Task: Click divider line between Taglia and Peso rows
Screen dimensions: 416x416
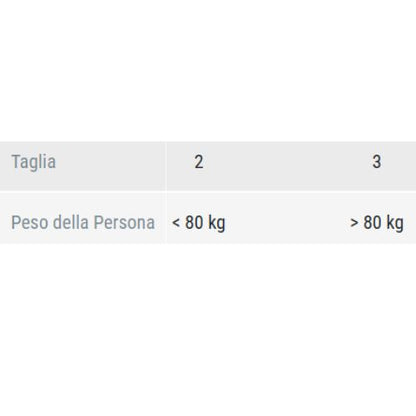Action: [208, 192]
